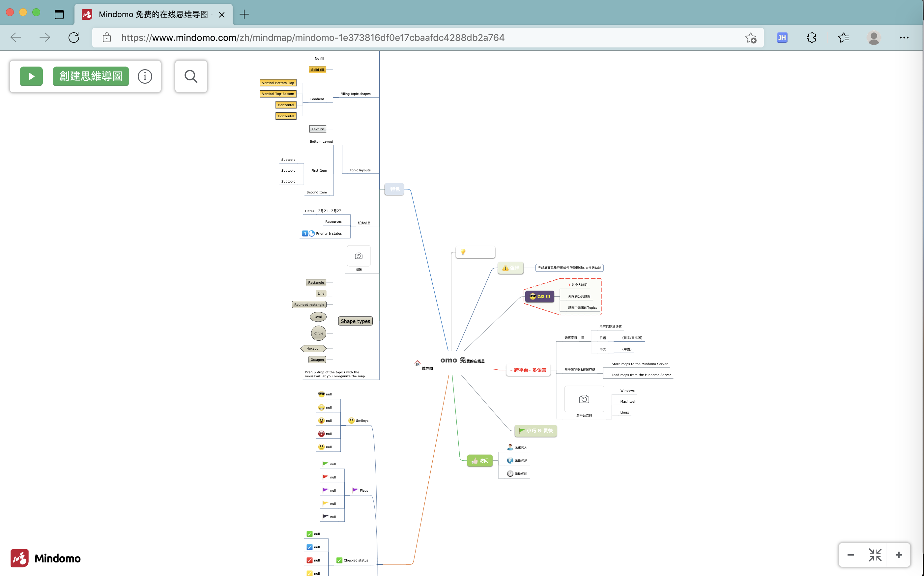Select the Solid fill topic

click(x=317, y=70)
